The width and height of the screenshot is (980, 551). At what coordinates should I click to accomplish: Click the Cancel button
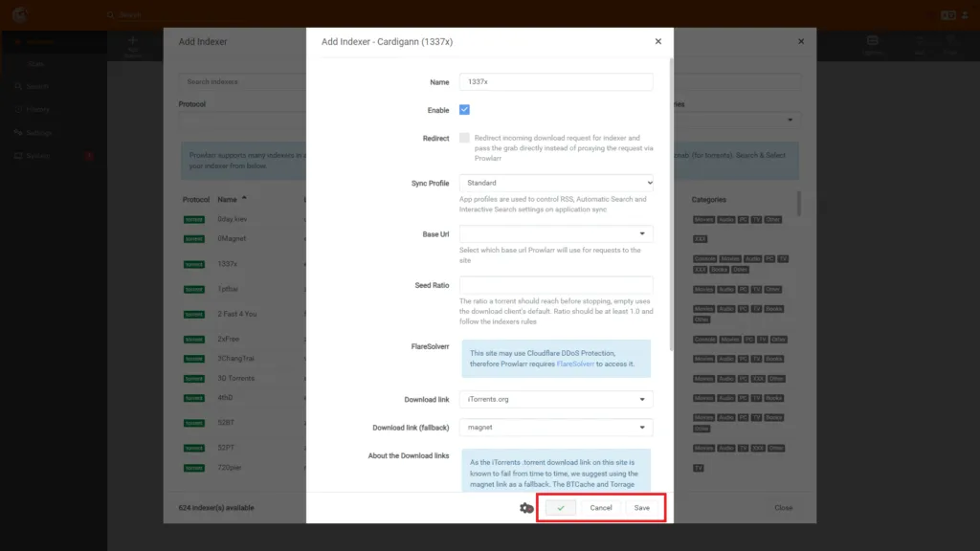pyautogui.click(x=601, y=508)
